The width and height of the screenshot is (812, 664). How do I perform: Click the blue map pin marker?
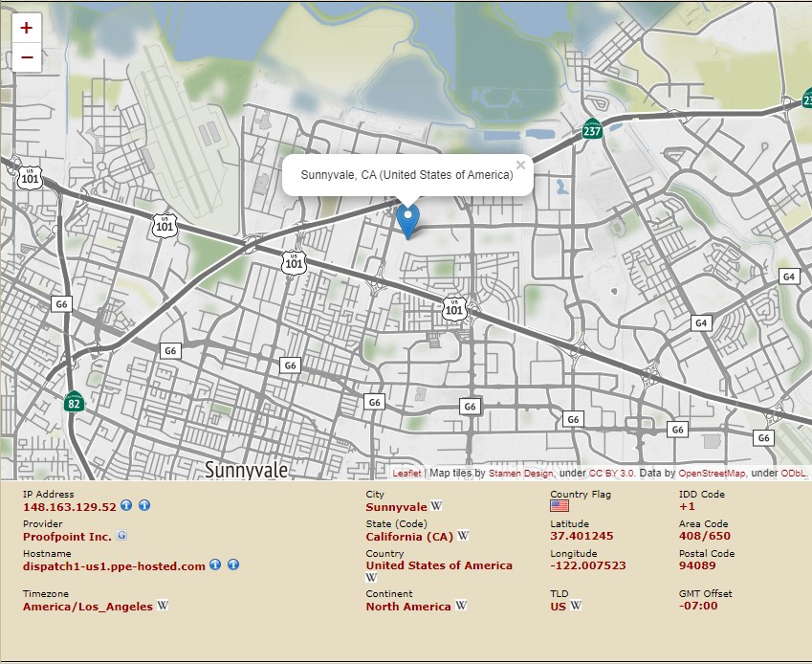(407, 221)
